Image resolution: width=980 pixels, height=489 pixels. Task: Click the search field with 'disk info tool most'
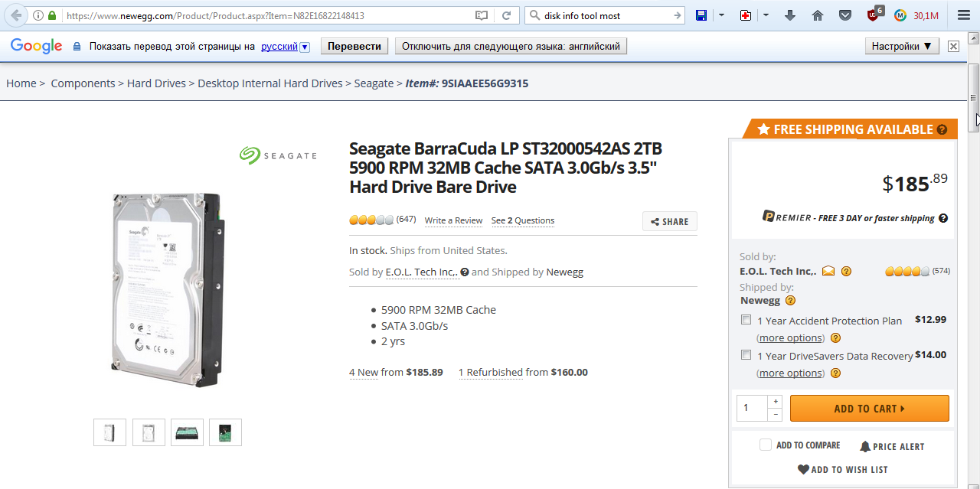[x=605, y=15]
